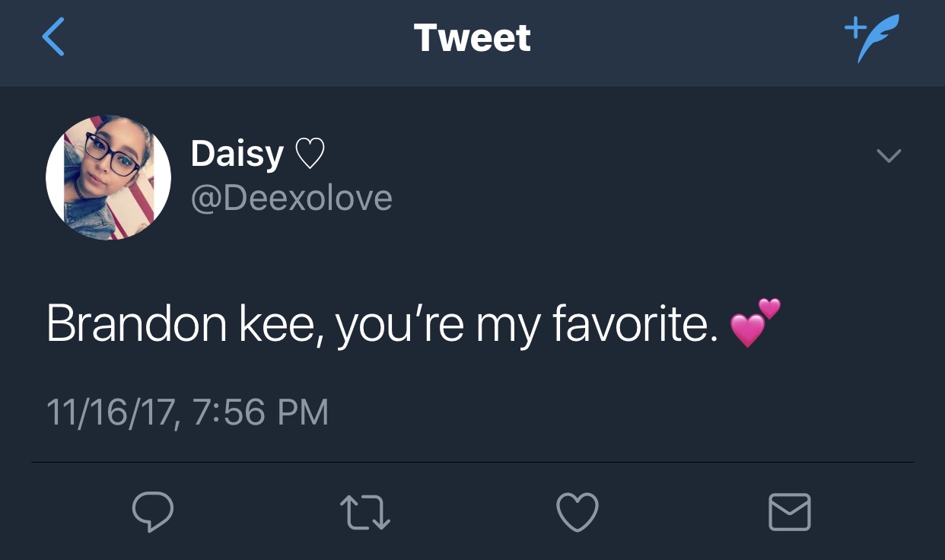Share tweet via envelope message icon
The height and width of the screenshot is (560, 945).
point(790,511)
